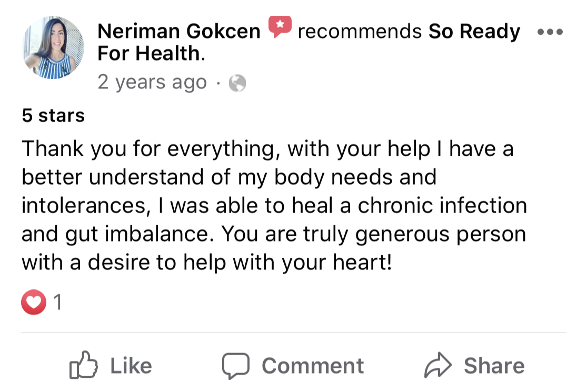Open Neriman Gokcen's profile picture

[x=54, y=48]
